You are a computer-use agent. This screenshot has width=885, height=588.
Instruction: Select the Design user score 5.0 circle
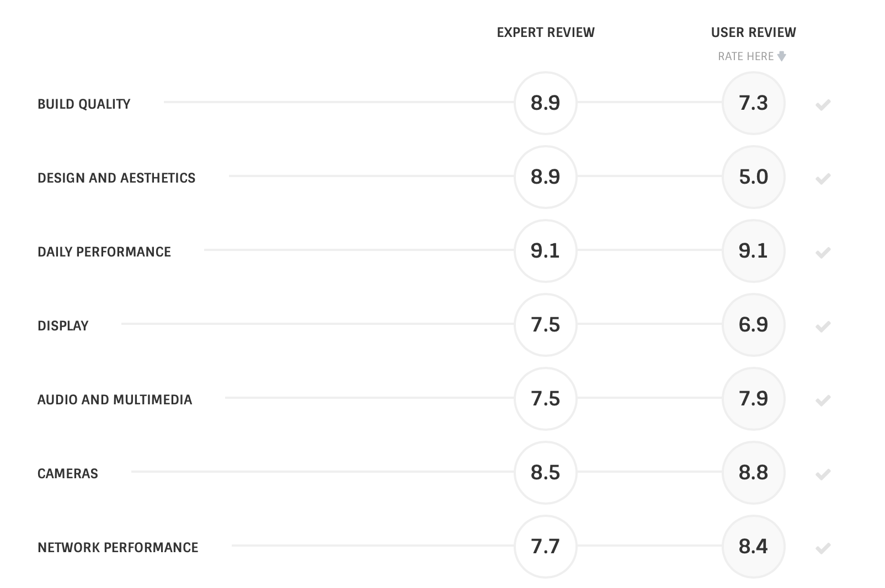pos(753,177)
